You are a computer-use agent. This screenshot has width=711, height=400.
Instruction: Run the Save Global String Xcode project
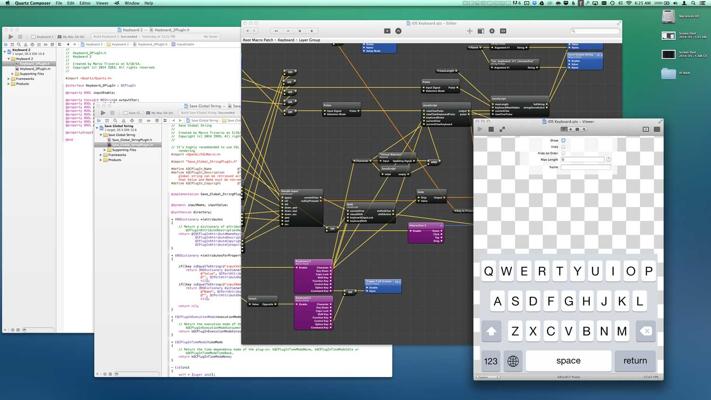(103, 112)
